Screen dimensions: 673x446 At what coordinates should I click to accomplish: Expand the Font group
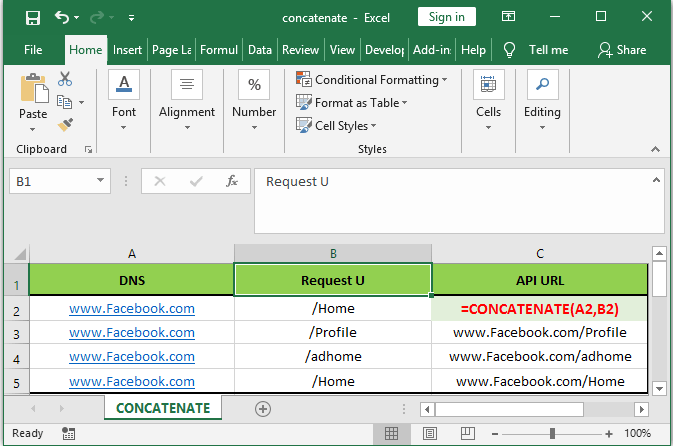coord(124,100)
